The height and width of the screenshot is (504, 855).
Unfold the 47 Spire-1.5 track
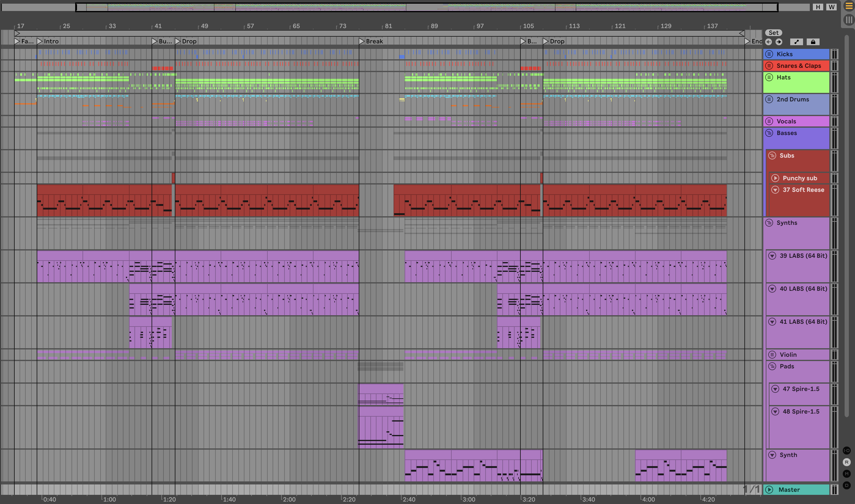point(775,389)
